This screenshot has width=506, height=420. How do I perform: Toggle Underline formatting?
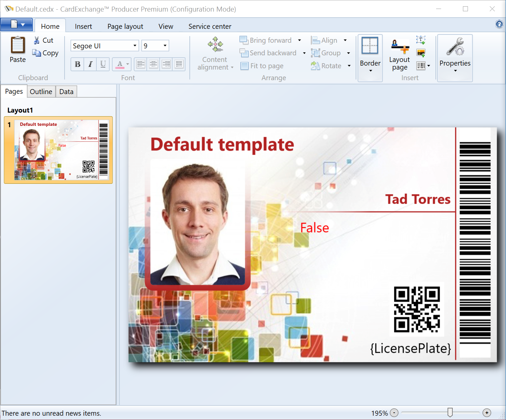(x=103, y=64)
